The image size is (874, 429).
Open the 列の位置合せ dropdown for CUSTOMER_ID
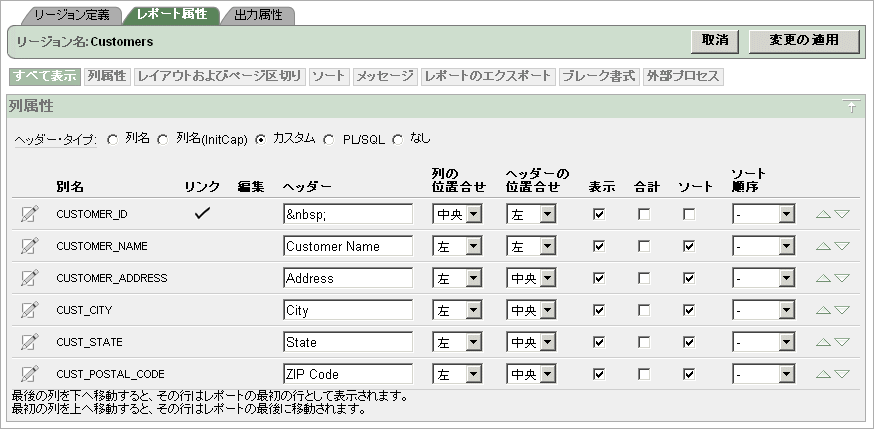point(457,214)
